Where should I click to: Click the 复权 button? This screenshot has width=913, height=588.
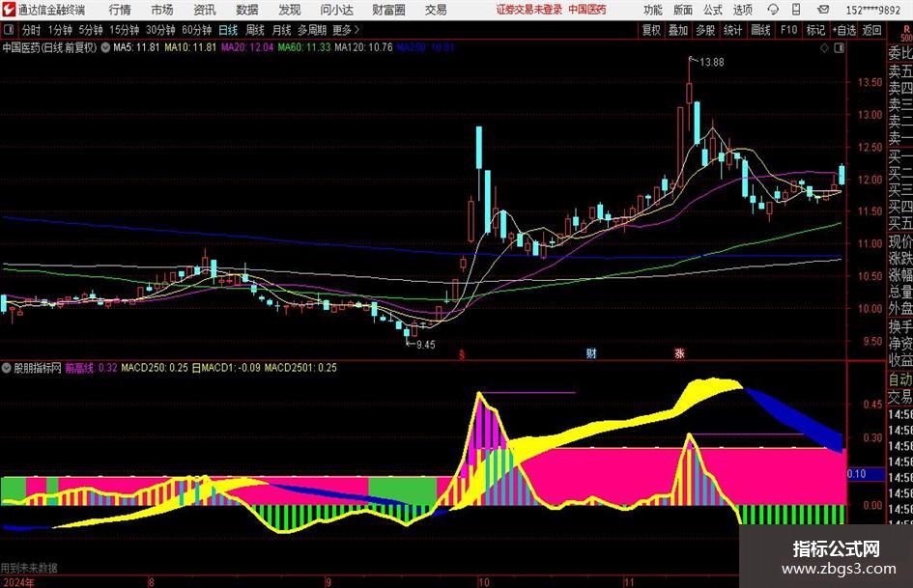[x=651, y=30]
